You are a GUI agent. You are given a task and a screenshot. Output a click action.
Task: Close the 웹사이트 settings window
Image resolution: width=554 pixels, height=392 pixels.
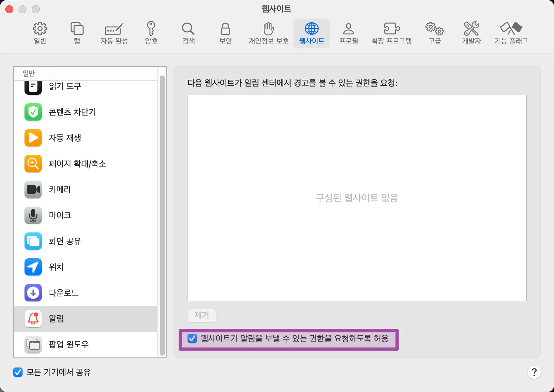(10, 9)
